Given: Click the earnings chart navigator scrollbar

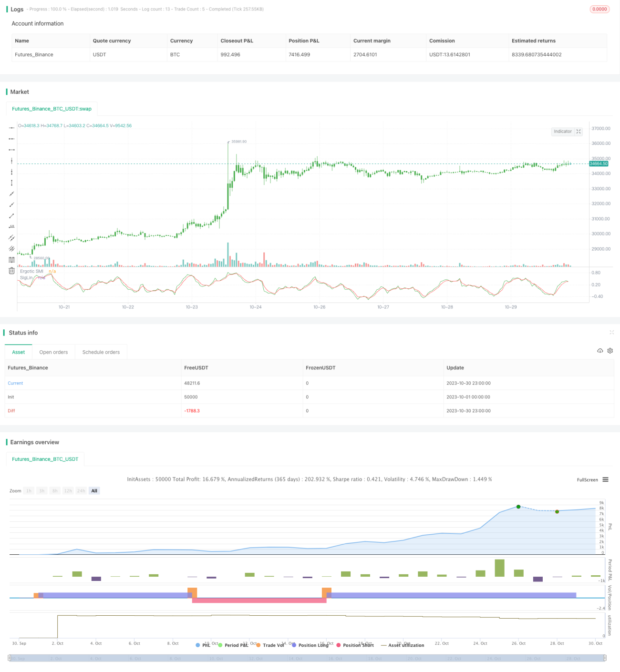Looking at the screenshot, I should [307, 658].
